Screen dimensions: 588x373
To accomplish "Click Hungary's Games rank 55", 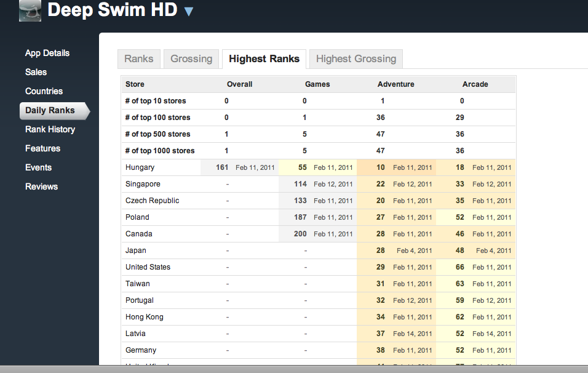I will [x=303, y=167].
